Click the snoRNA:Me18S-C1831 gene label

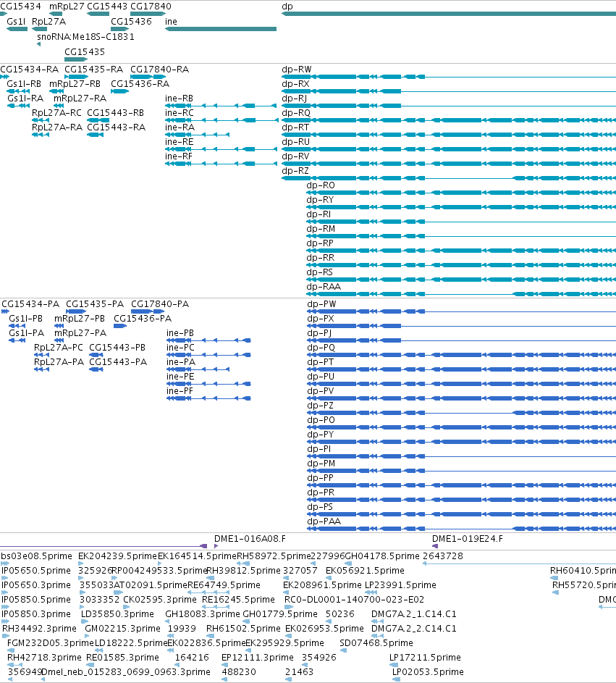[x=85, y=37]
